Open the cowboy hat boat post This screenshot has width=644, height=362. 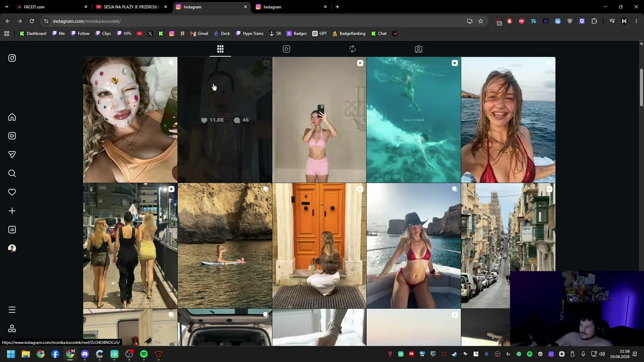414,245
